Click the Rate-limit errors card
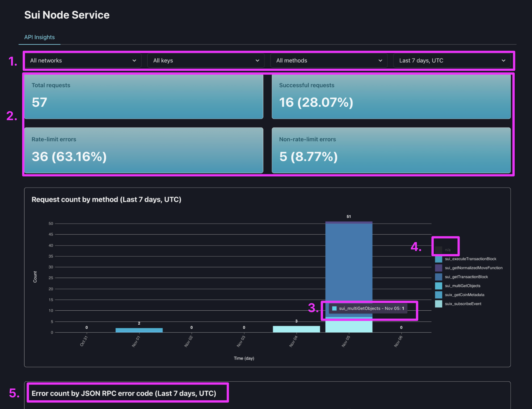Viewport: 532px width, 409px height. [x=144, y=150]
